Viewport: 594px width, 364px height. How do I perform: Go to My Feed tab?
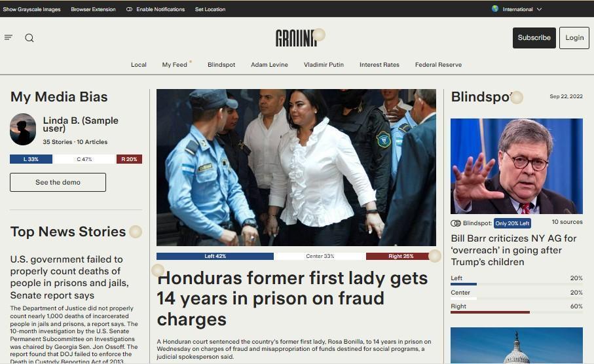(175, 65)
